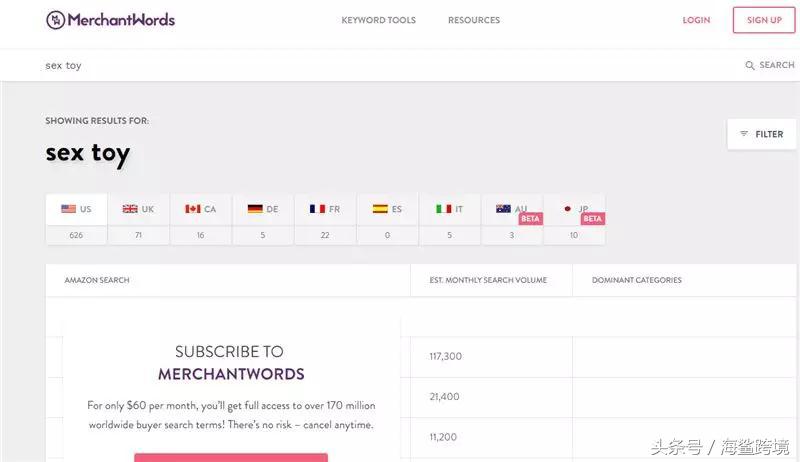This screenshot has height=462, width=800.
Task: Click the MerchantWords logo icon
Action: [x=56, y=20]
